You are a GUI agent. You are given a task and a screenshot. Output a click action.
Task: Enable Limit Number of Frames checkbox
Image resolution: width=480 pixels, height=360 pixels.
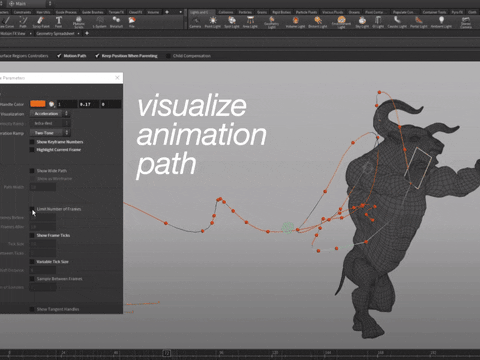pos(32,209)
